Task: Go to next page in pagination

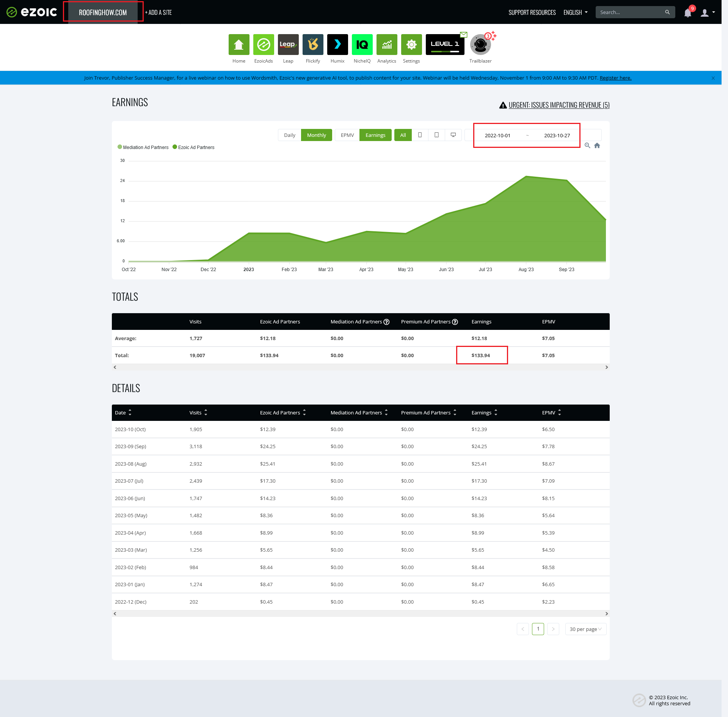Action: point(553,629)
